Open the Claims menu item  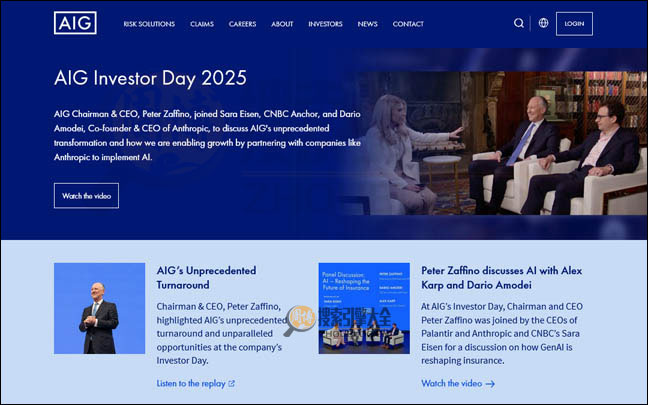[x=202, y=24]
